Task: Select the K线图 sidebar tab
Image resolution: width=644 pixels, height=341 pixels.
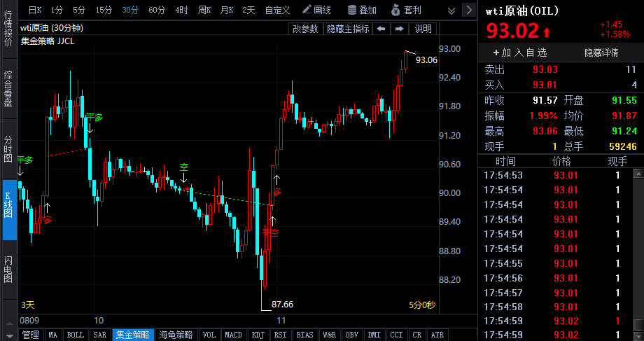Action: click(x=9, y=209)
